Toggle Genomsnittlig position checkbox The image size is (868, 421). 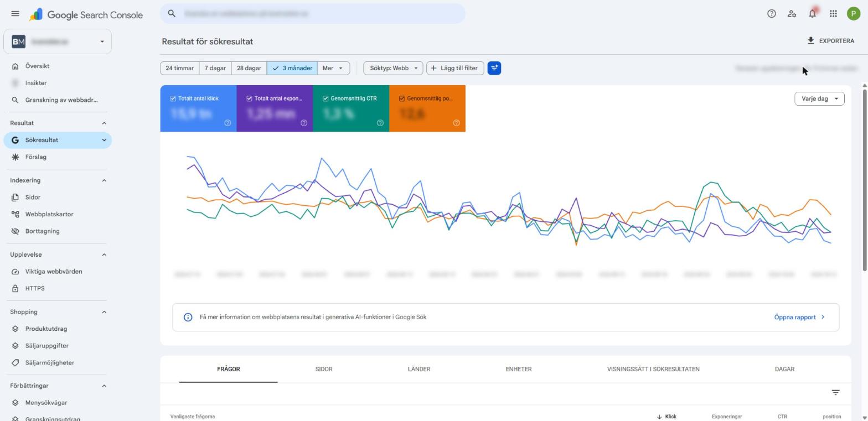click(x=402, y=98)
